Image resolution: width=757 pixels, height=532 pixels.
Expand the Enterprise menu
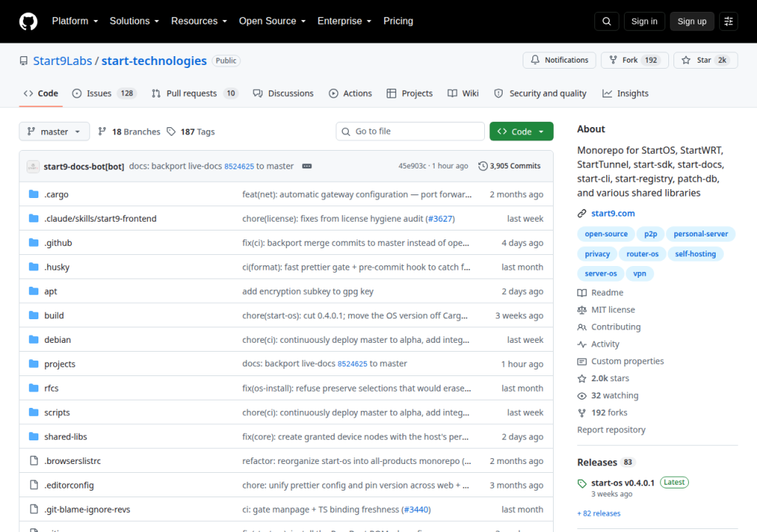point(344,21)
